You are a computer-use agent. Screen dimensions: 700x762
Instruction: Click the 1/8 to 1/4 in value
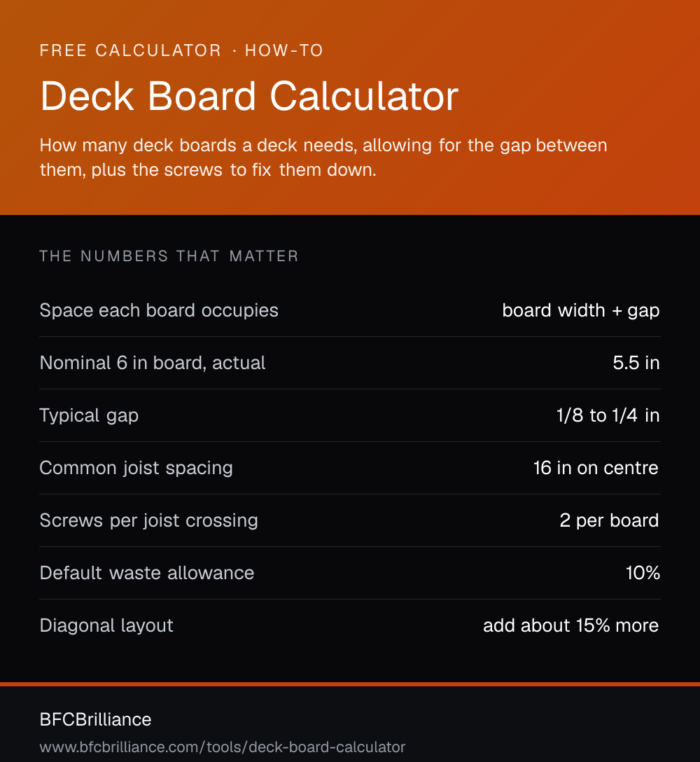(x=608, y=415)
